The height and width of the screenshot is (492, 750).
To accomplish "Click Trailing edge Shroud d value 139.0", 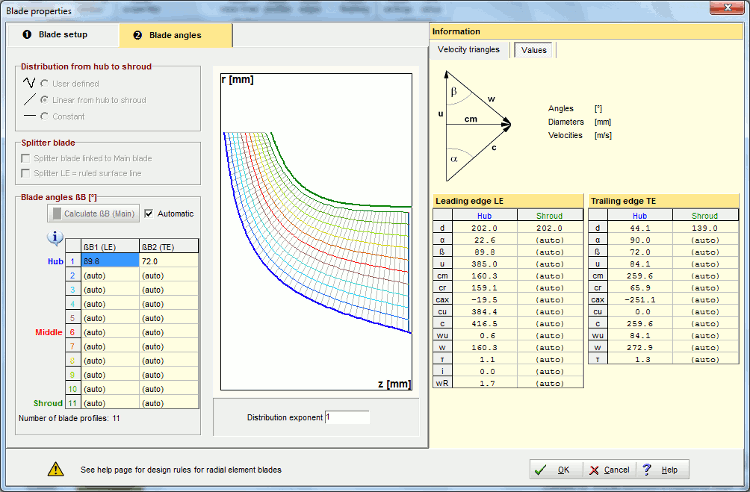I will coord(705,228).
